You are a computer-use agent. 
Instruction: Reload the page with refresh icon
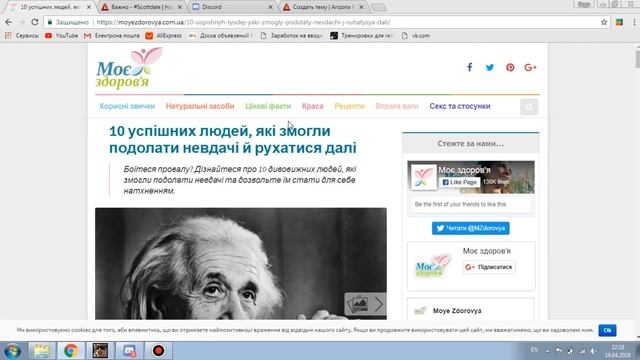(x=35, y=22)
